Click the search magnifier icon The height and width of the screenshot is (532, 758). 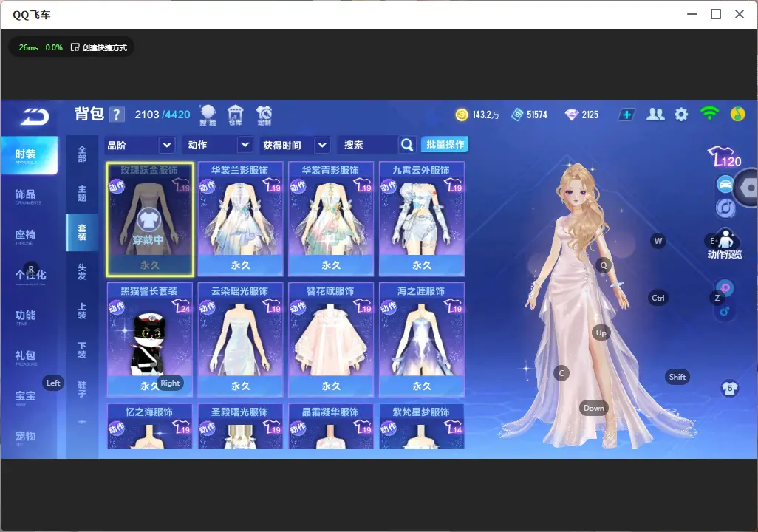point(407,145)
